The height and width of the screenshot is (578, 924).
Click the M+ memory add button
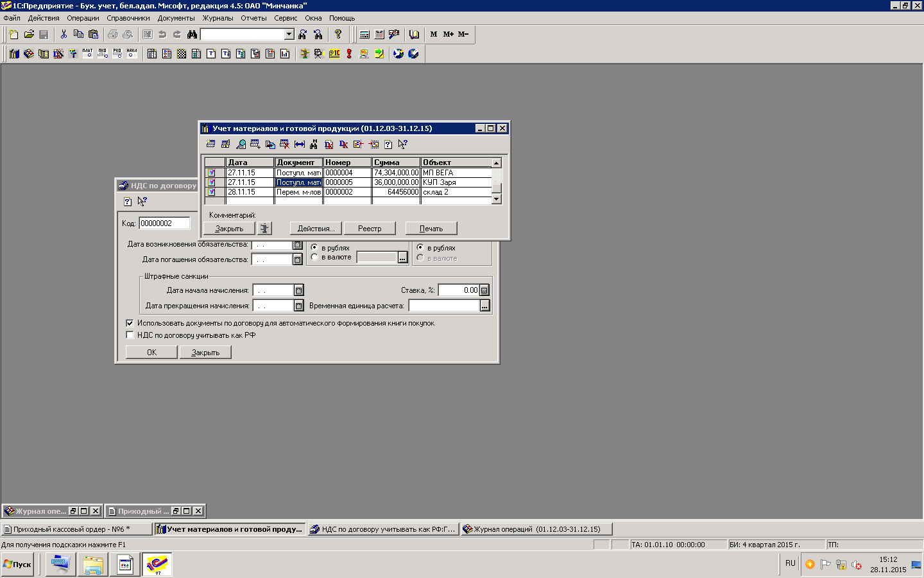[x=449, y=34]
